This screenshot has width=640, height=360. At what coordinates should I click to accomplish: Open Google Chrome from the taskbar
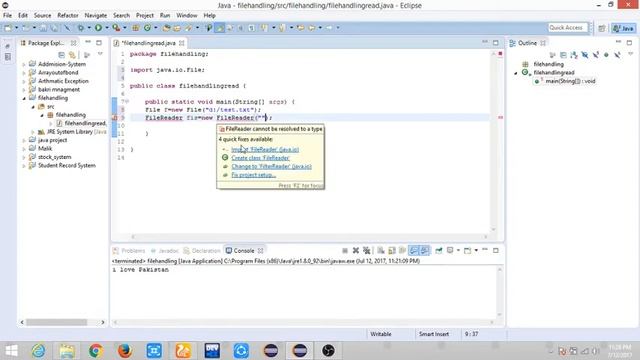pos(96,351)
